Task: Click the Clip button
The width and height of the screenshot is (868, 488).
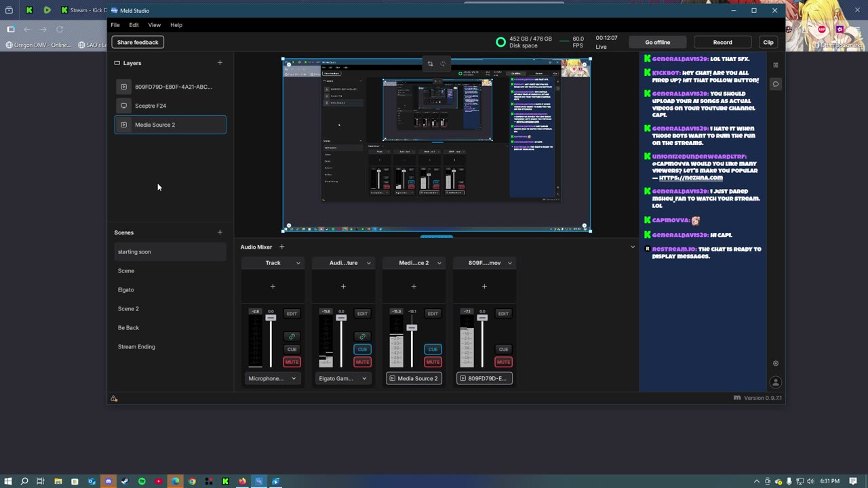Action: point(768,42)
